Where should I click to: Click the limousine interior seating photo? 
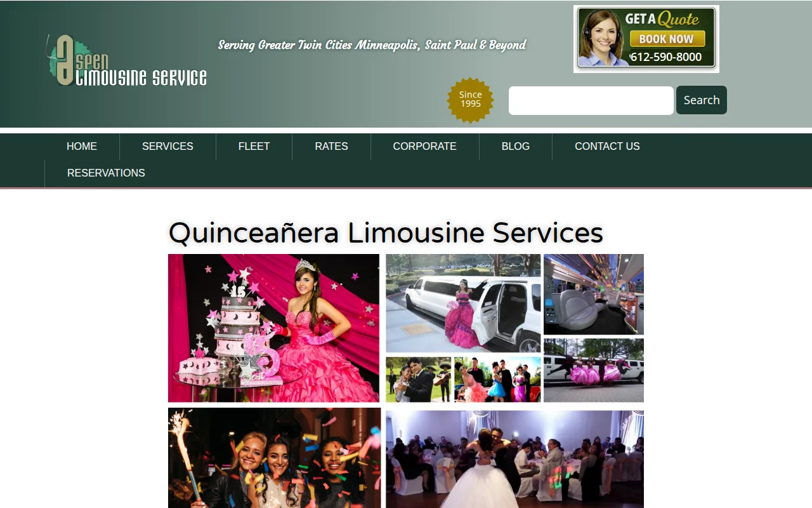tap(594, 294)
